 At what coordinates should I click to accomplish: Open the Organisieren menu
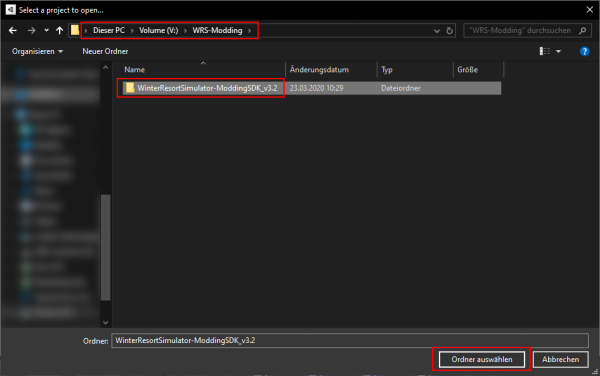pyautogui.click(x=37, y=51)
